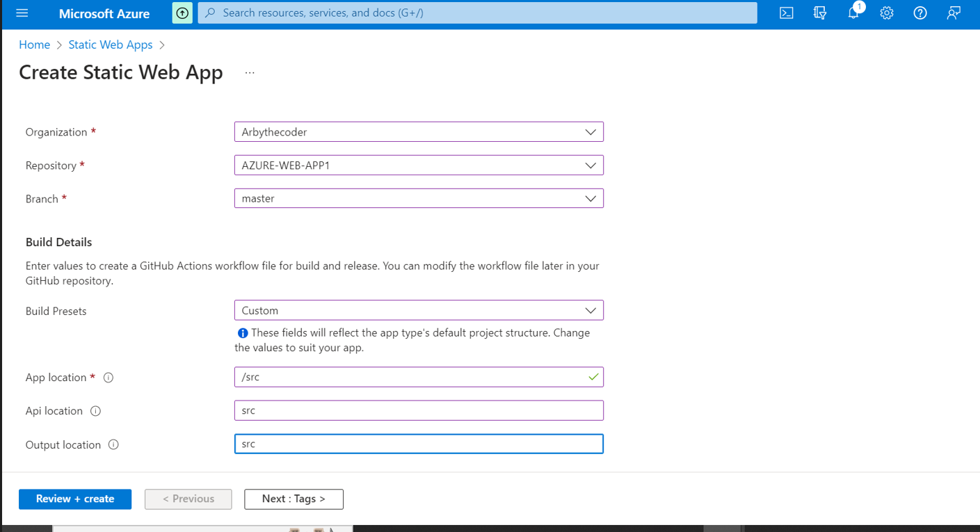Show info tooltip for Api location
The image size is (980, 532).
pyautogui.click(x=96, y=411)
